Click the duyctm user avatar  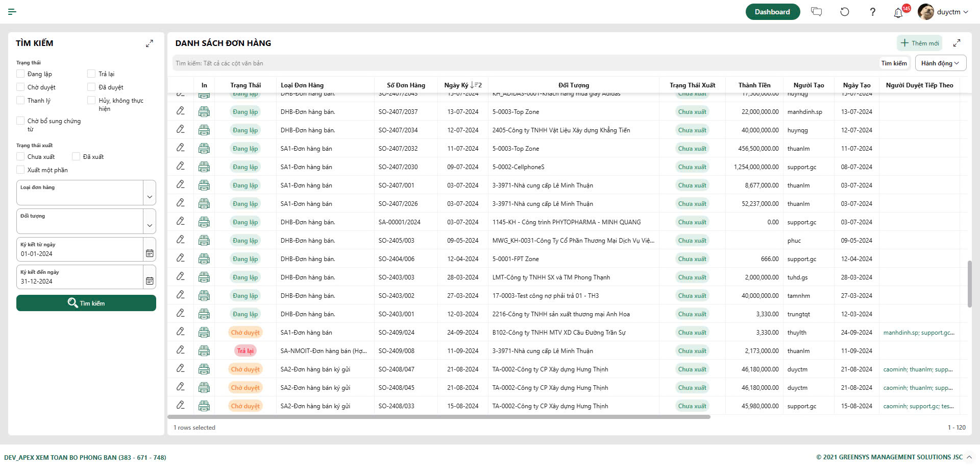[x=926, y=12]
